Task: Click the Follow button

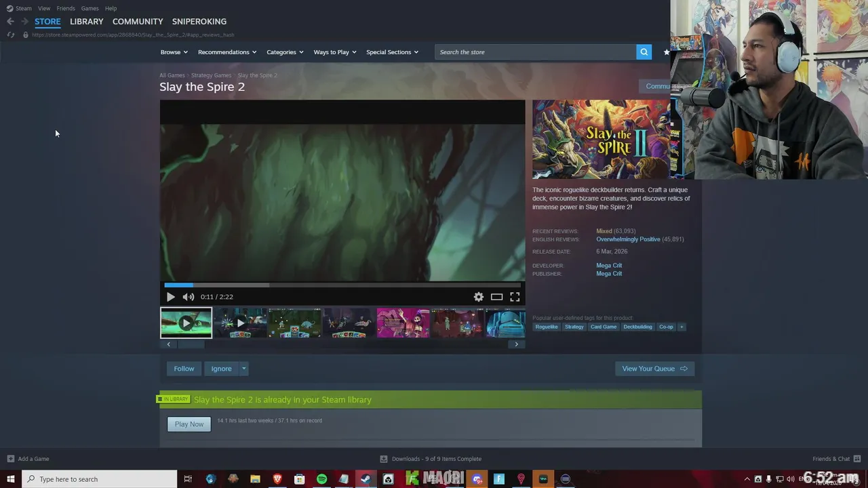Action: (184, 369)
